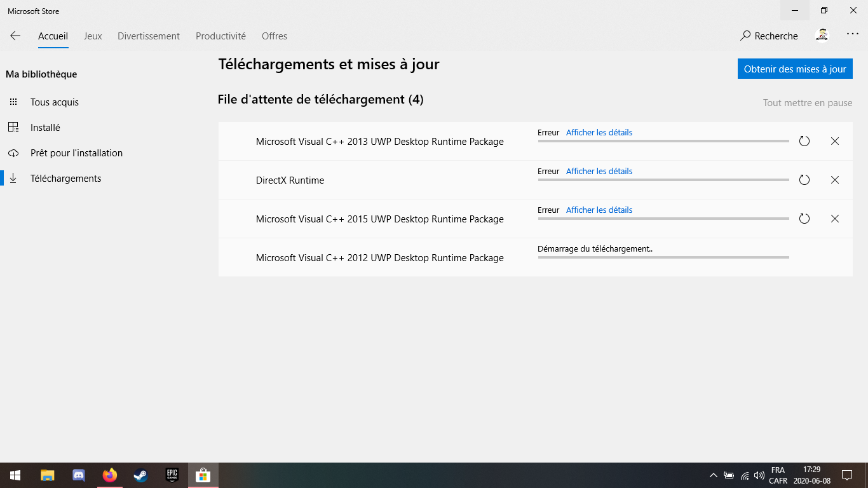Open the Windows Start menu
The height and width of the screenshot is (488, 868).
(x=15, y=475)
